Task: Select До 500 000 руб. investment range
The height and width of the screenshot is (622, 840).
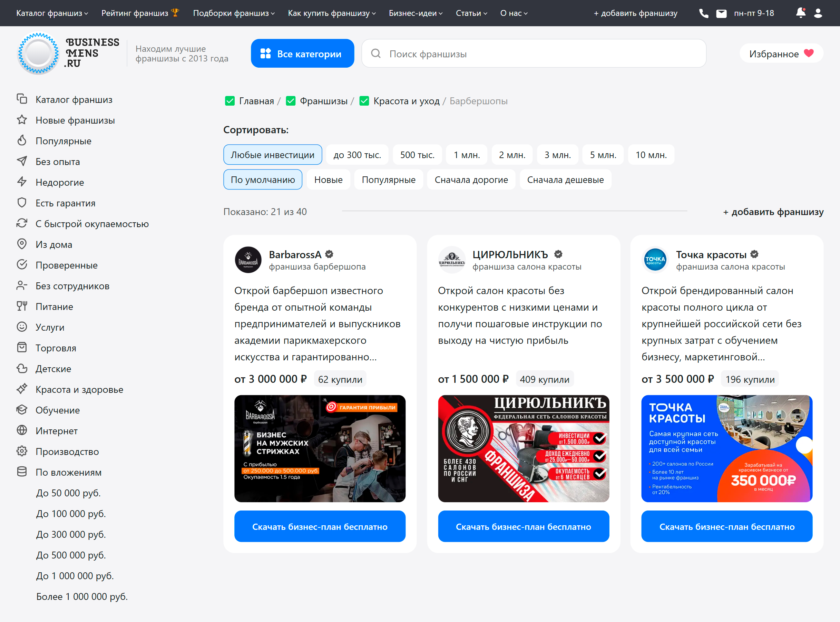Action: click(x=71, y=555)
